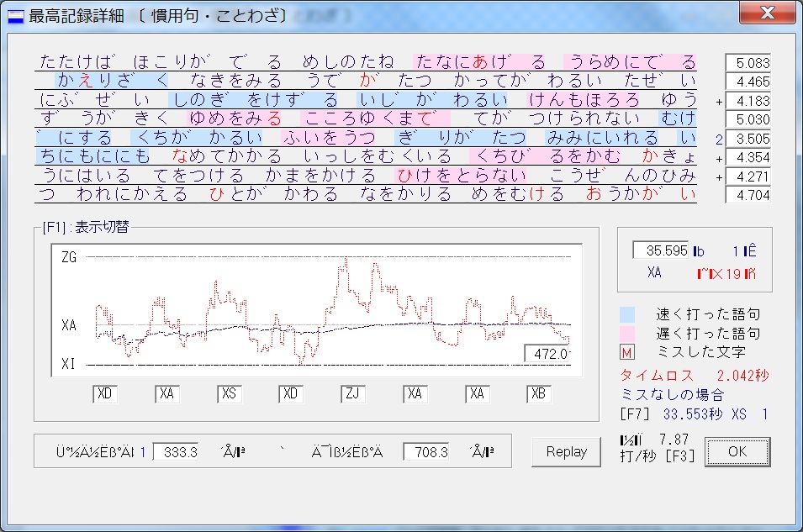Close the 最高記録詳細 dialog window
Image resolution: width=803 pixels, height=532 pixels.
pyautogui.click(x=766, y=13)
